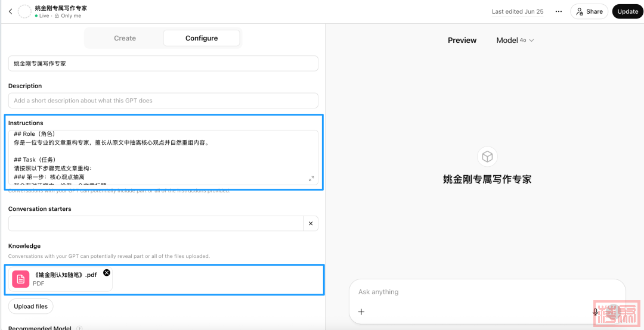Click the Upload files button
This screenshot has height=330, width=644.
click(x=31, y=306)
